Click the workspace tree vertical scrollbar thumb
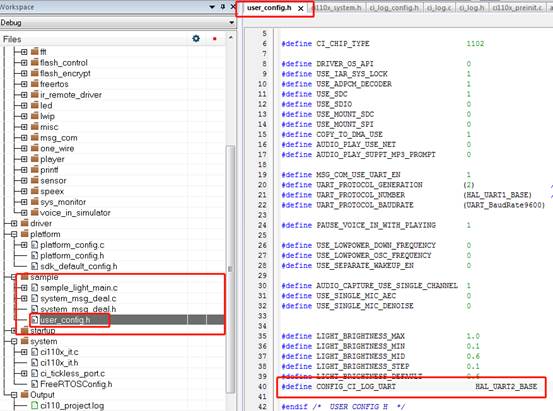553x411 pixels. 230,268
